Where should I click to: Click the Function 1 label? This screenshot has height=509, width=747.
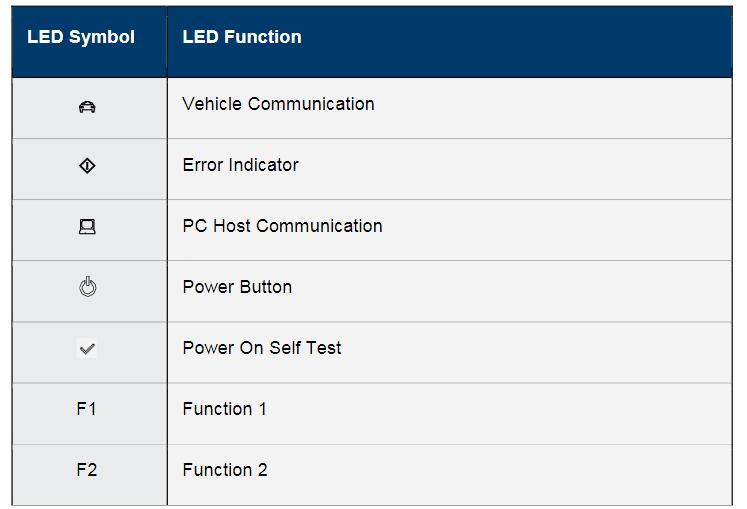pyautogui.click(x=224, y=409)
